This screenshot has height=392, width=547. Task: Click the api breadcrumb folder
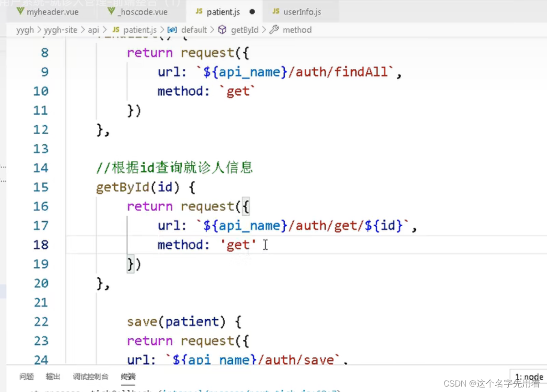point(93,30)
